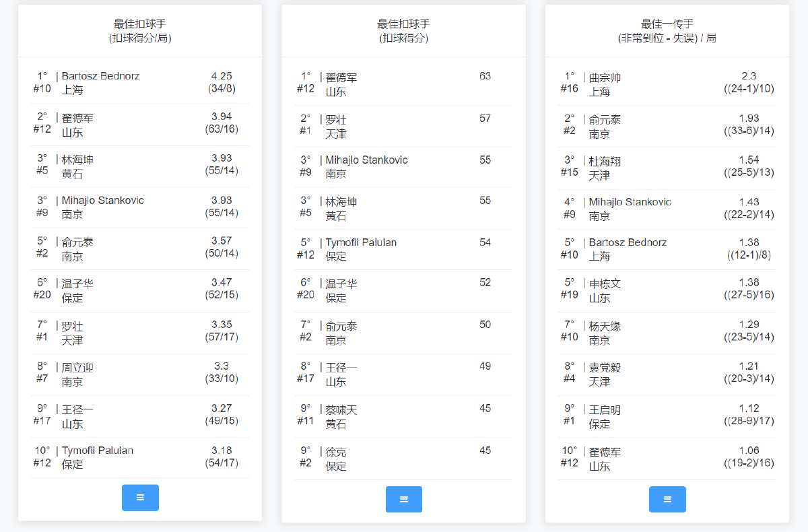Open full list under the middle 扣球得分 totals card
Viewport: 808px width, 532px height.
tap(404, 499)
